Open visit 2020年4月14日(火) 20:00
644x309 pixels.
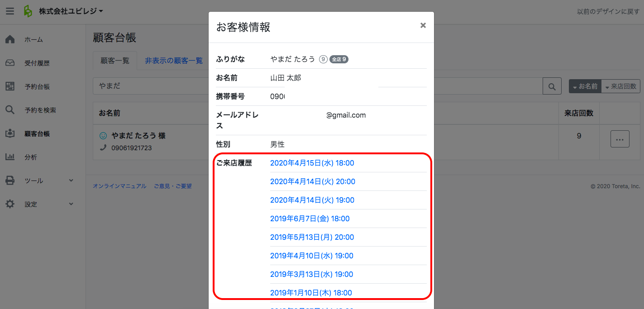(313, 181)
